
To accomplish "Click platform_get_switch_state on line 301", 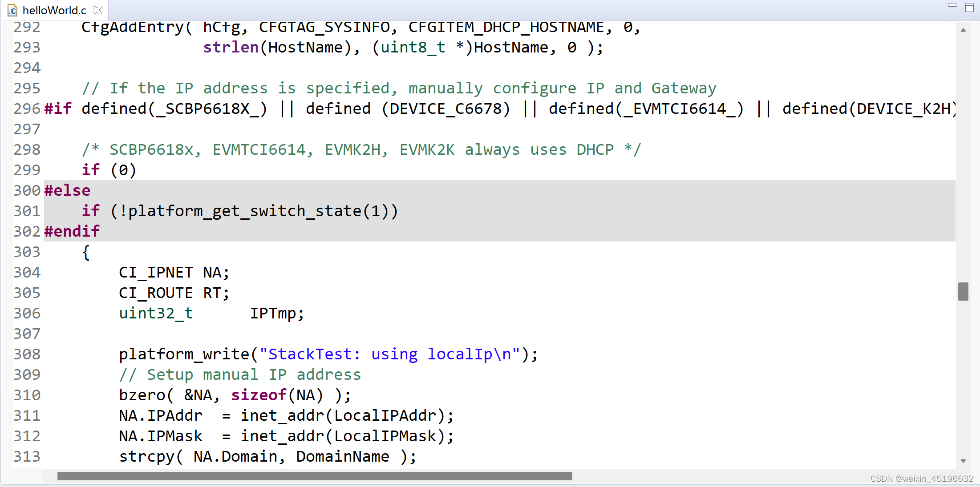I will (x=245, y=211).
